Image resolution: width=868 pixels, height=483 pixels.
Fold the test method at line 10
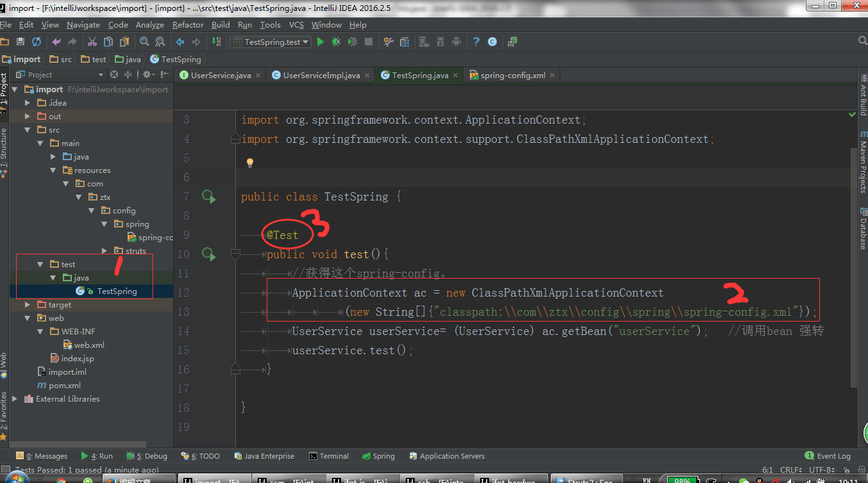click(235, 254)
